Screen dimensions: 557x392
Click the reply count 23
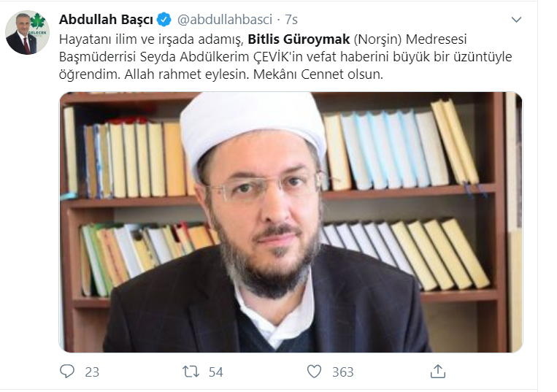pyautogui.click(x=92, y=372)
